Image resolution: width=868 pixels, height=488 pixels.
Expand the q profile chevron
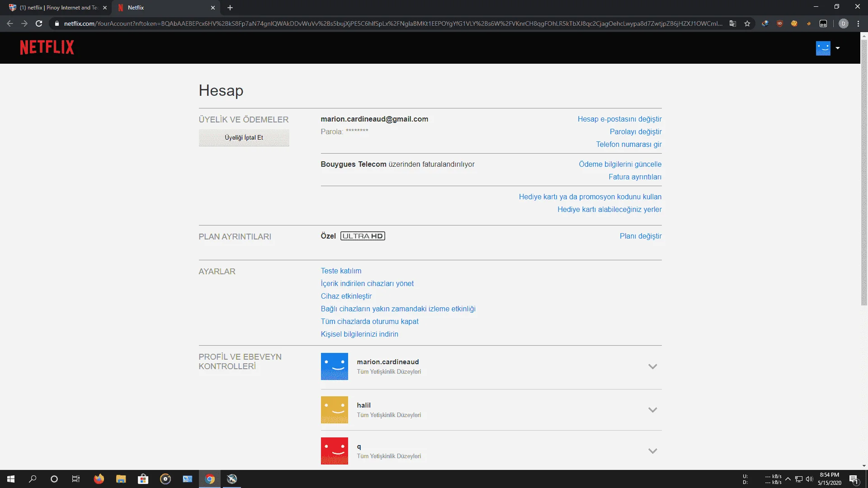tap(652, 451)
